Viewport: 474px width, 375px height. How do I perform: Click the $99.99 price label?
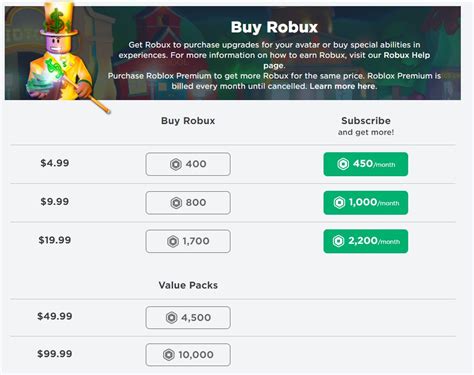point(55,354)
